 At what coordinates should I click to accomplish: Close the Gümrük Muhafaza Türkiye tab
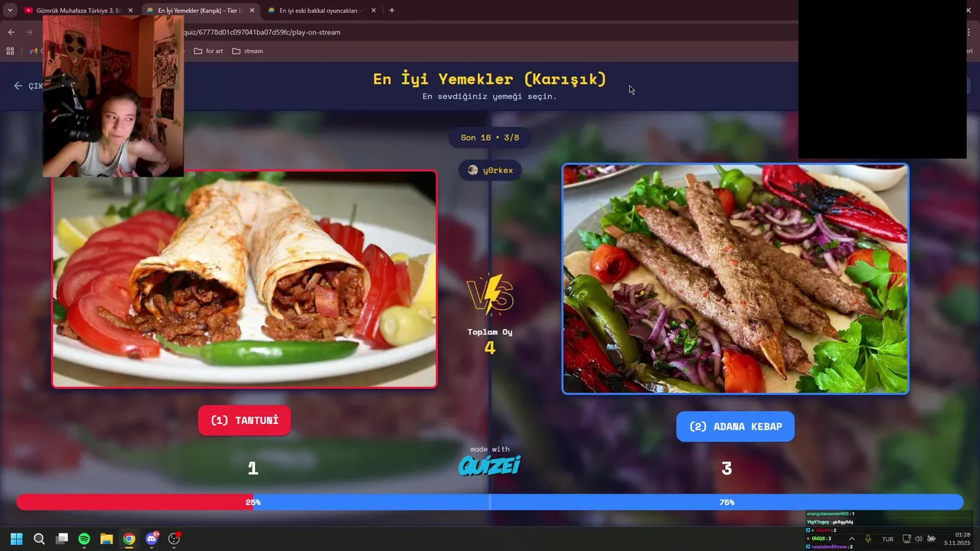[130, 11]
